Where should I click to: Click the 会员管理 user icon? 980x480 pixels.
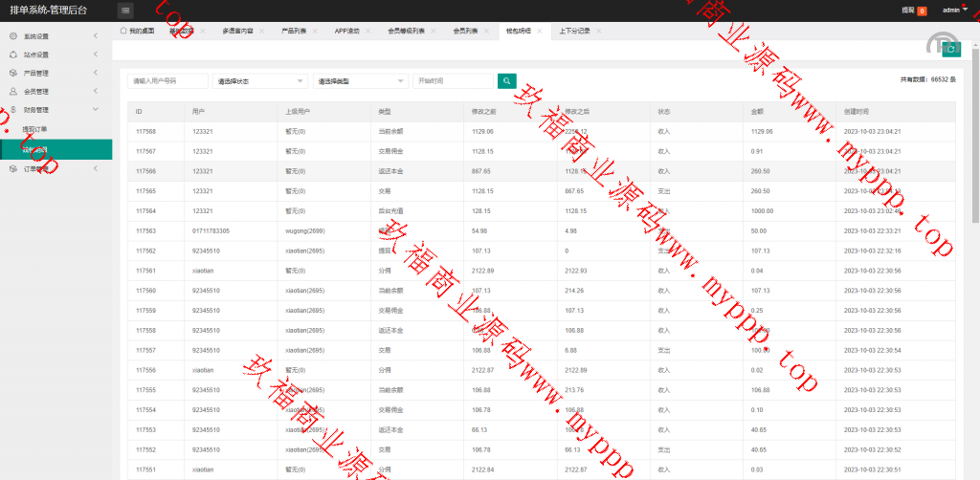tap(13, 92)
